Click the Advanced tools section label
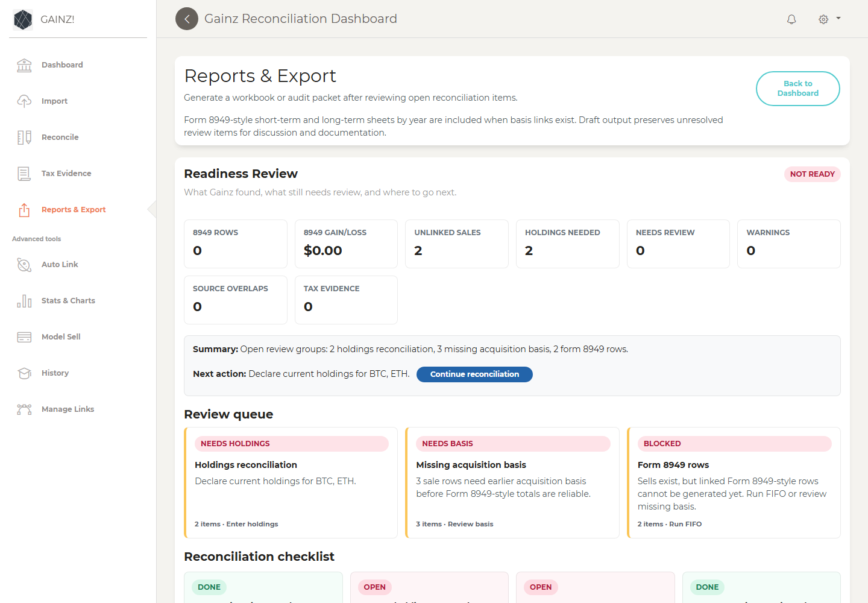The height and width of the screenshot is (603, 868). tap(37, 239)
